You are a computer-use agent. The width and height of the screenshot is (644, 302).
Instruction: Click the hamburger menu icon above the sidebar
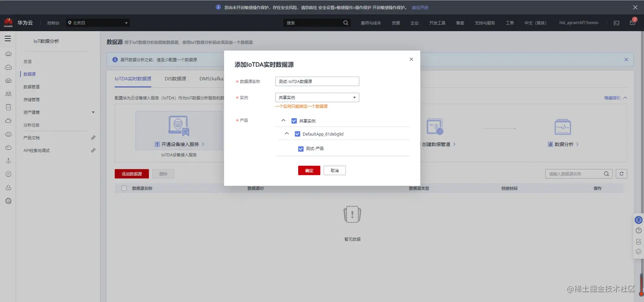(x=8, y=38)
